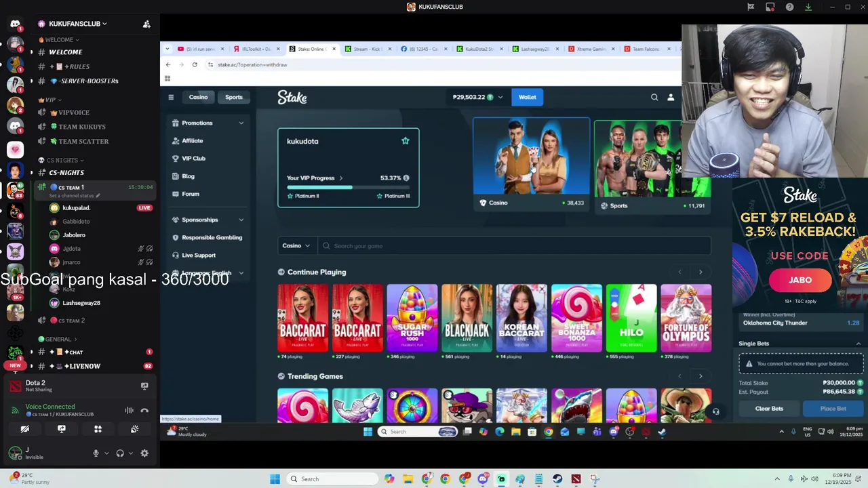Image resolution: width=868 pixels, height=488 pixels.
Task: Reload the Stake page in browser
Action: [195, 64]
